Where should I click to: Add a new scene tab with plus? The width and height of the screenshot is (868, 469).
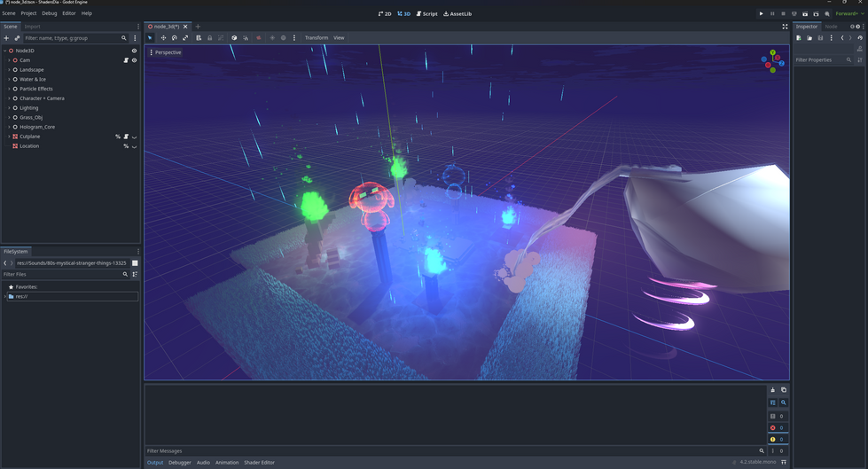click(198, 27)
